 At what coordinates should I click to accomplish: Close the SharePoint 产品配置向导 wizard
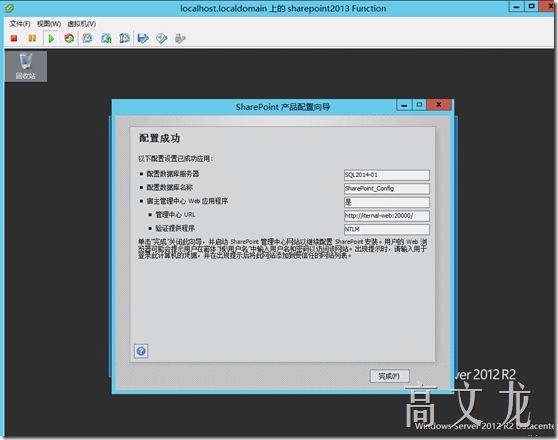coord(439,105)
